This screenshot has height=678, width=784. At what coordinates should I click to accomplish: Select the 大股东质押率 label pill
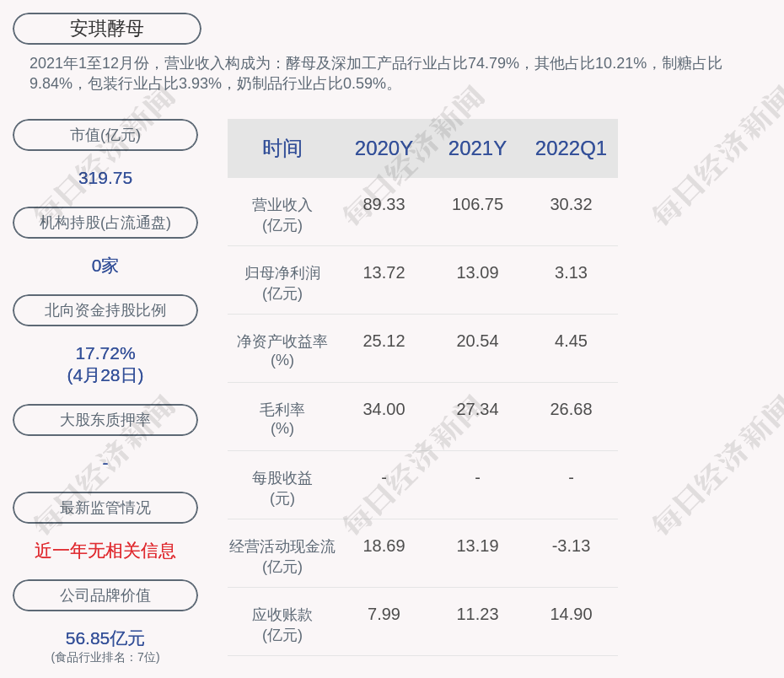pyautogui.click(x=105, y=419)
